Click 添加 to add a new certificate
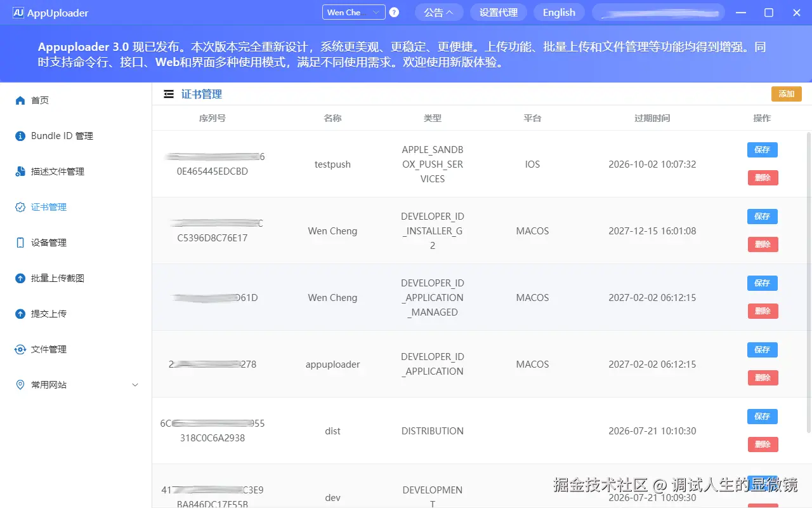This screenshot has height=508, width=812. coord(786,93)
